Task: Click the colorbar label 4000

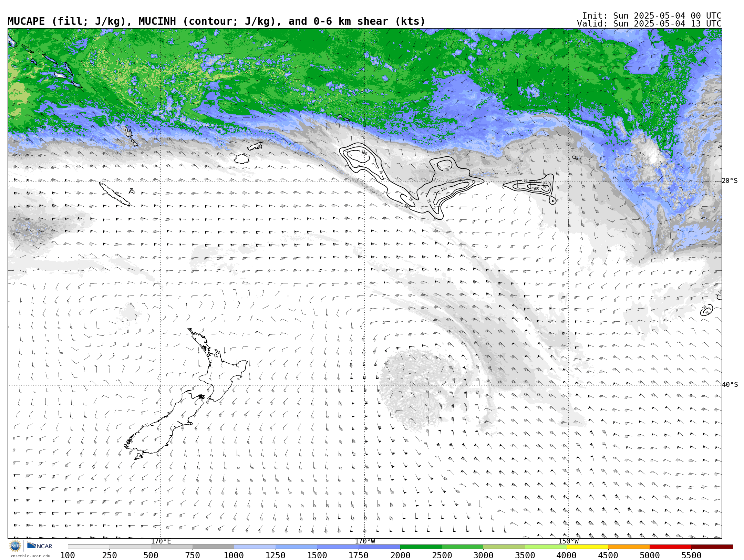Action: [567, 556]
